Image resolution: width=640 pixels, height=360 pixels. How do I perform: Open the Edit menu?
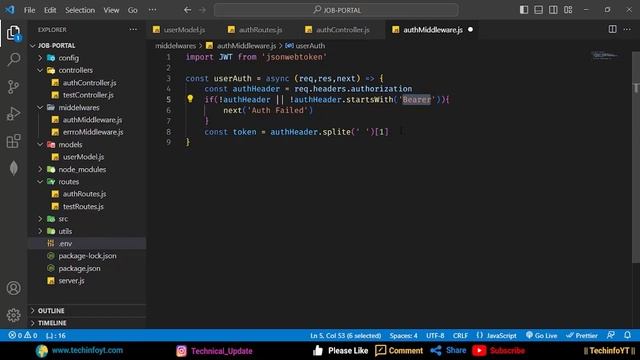[50, 10]
